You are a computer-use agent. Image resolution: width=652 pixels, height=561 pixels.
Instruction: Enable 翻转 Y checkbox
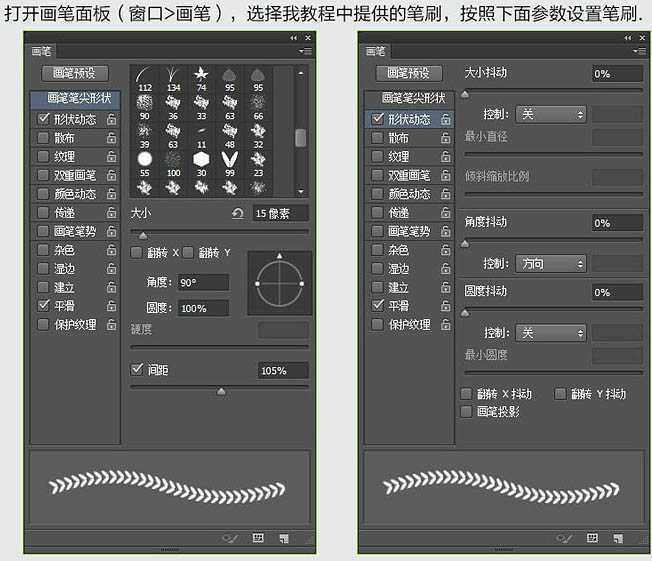tap(188, 252)
